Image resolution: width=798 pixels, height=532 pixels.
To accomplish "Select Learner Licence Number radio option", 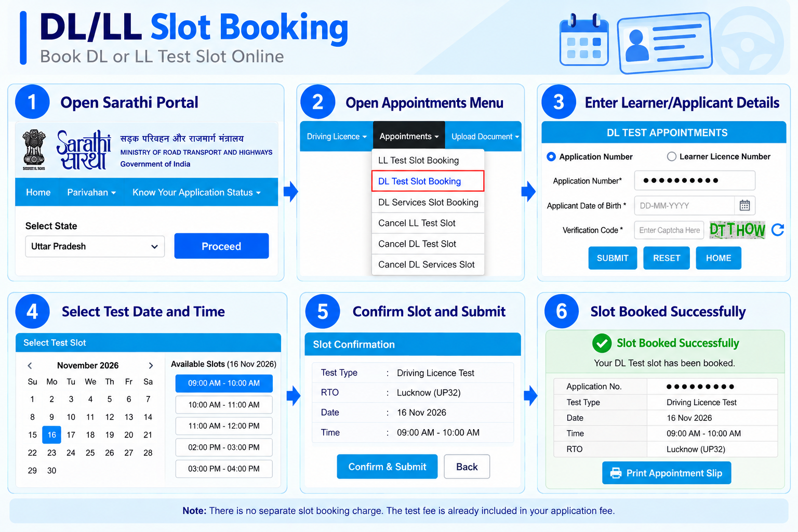I will coord(671,156).
